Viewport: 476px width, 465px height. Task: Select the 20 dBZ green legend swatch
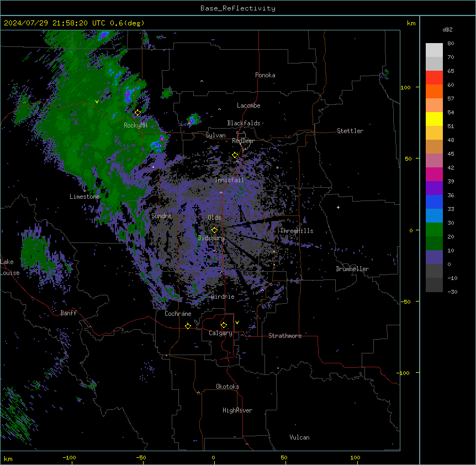[x=434, y=230]
